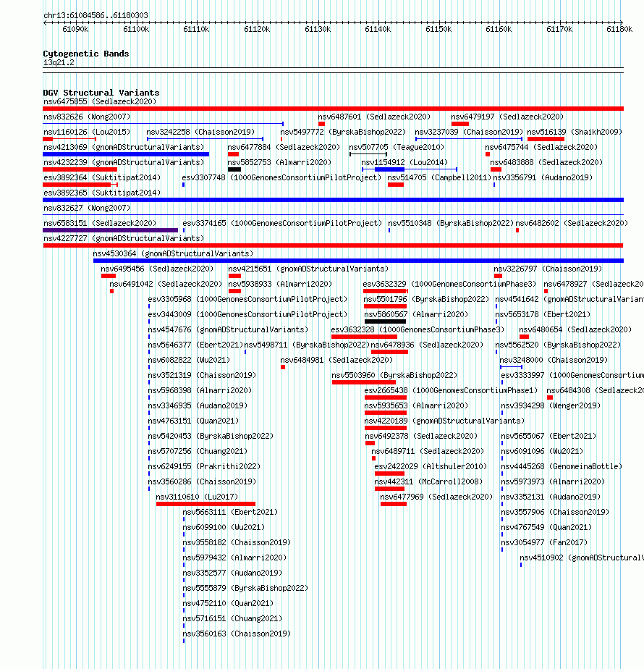Select nsv4215651 gnomAD label
Screen dimensions: 644x669
[x=308, y=269]
